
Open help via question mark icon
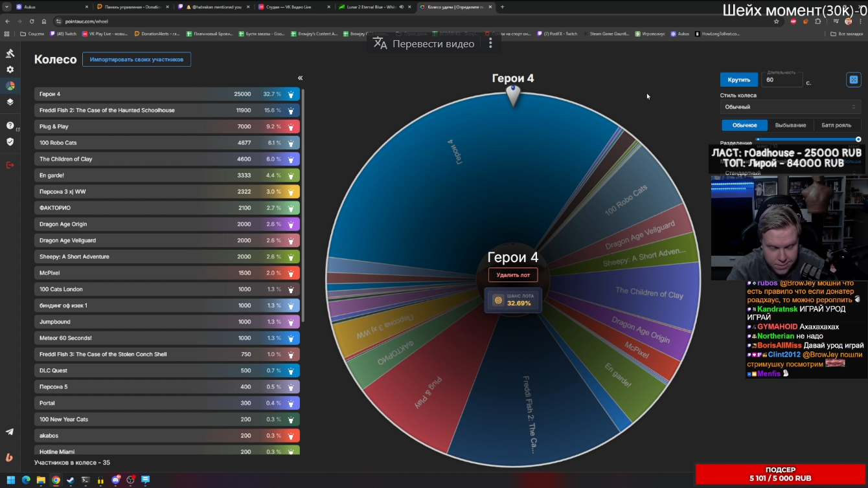(x=10, y=126)
